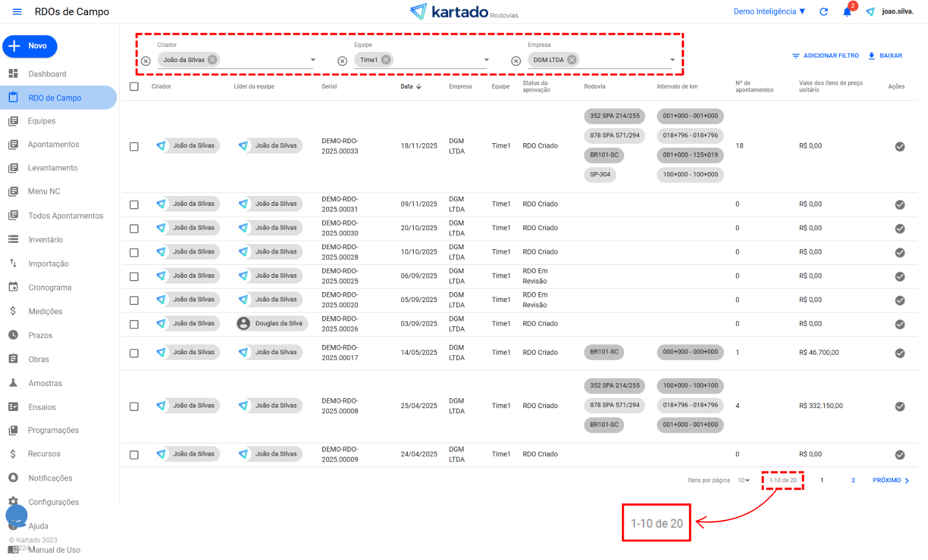
Task: Open the notifications bell icon
Action: pyautogui.click(x=847, y=12)
